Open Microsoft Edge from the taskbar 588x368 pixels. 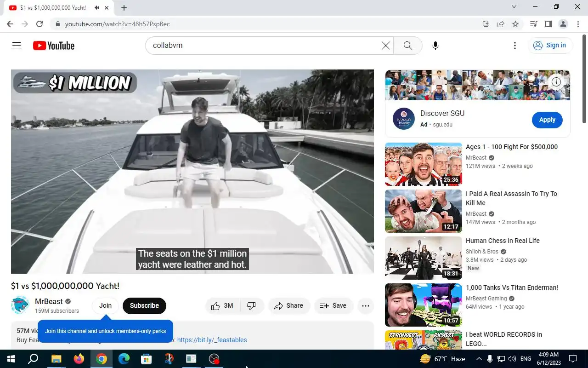(x=124, y=359)
